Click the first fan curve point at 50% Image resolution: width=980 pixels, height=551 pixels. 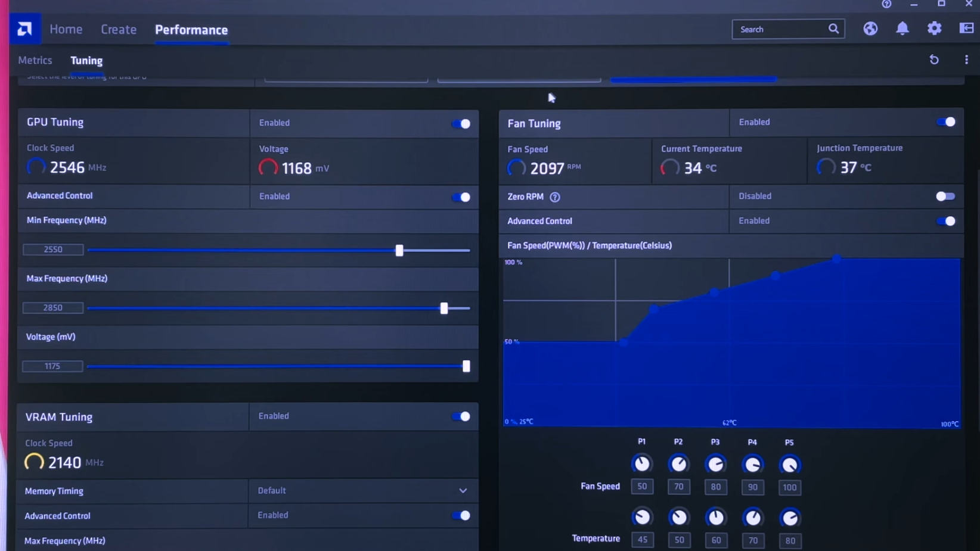pos(624,342)
